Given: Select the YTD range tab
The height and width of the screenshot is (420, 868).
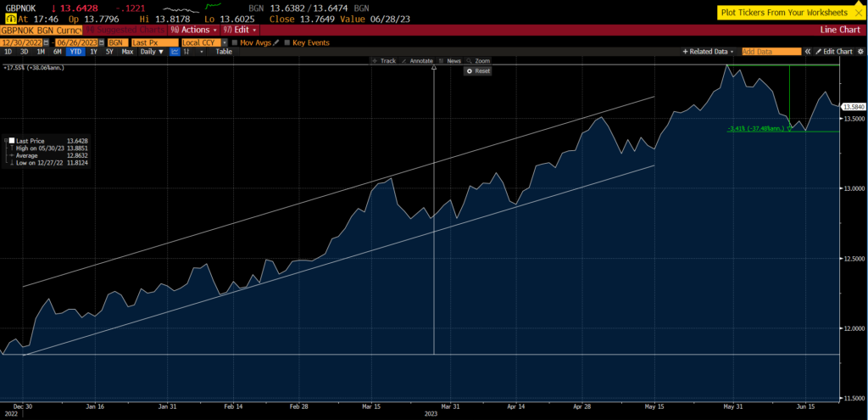Looking at the screenshot, I should point(75,52).
